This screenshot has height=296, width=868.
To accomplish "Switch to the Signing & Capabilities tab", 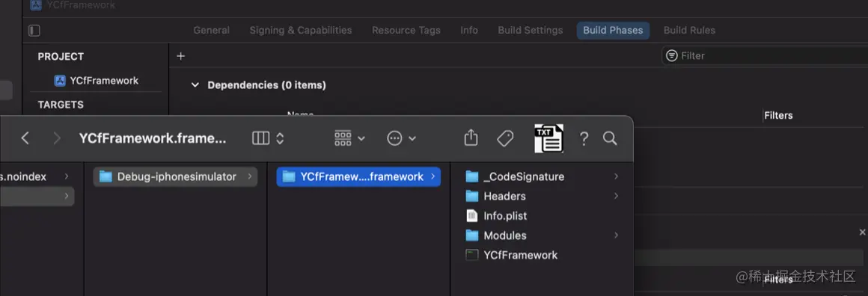I will point(301,31).
